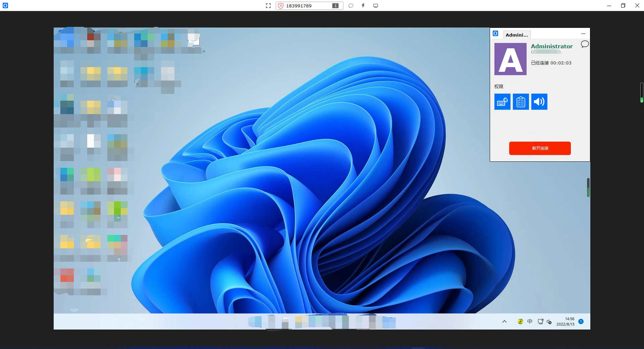Click muted volume icon in tray
This screenshot has width=644, height=349.
(549, 322)
